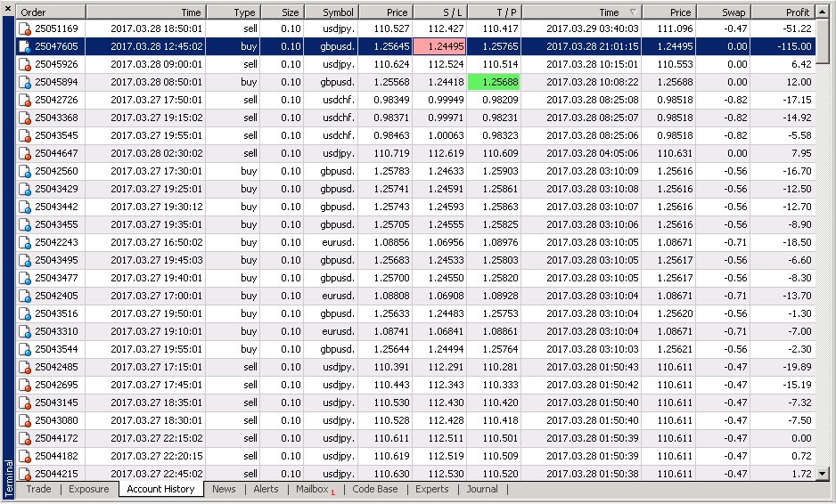This screenshot has height=504, width=836.
Task: Click profit value -51.22
Action: pyautogui.click(x=797, y=28)
